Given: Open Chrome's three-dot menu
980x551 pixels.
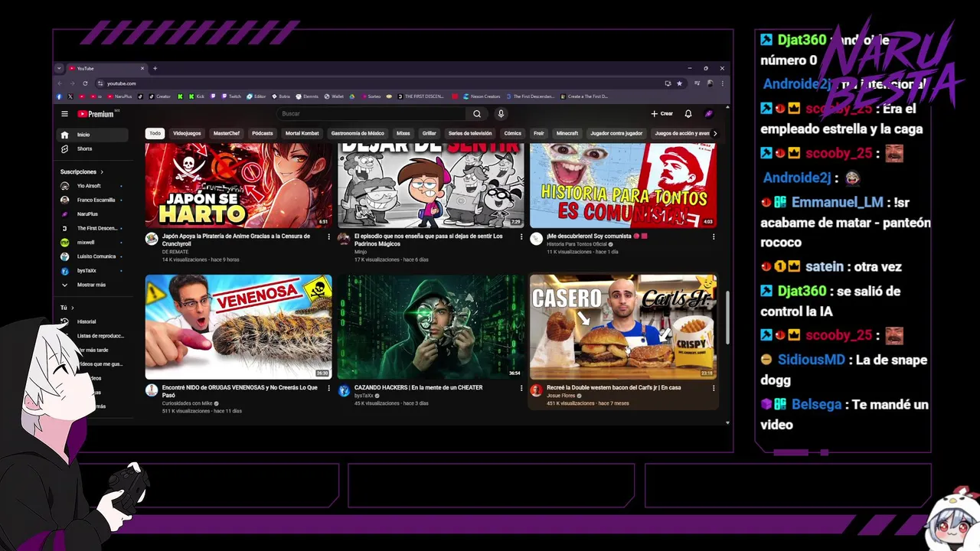Looking at the screenshot, I should pos(722,83).
